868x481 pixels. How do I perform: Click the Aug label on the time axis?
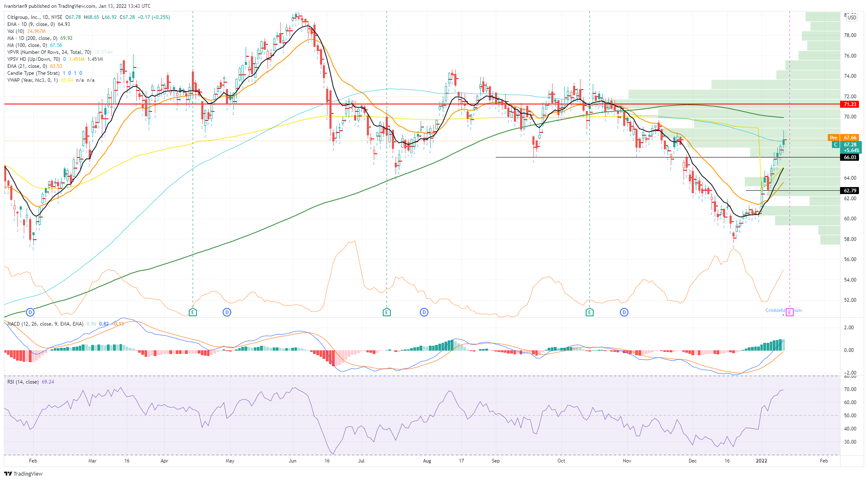coord(427,461)
